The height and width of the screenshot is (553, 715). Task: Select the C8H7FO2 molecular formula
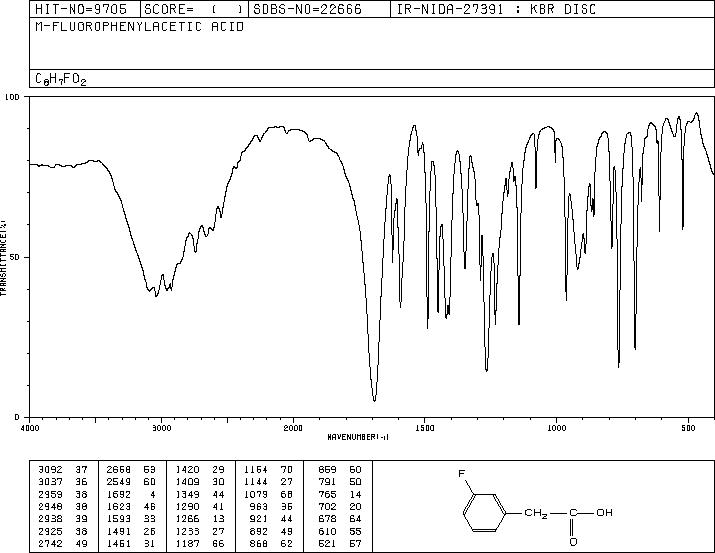[x=61, y=79]
